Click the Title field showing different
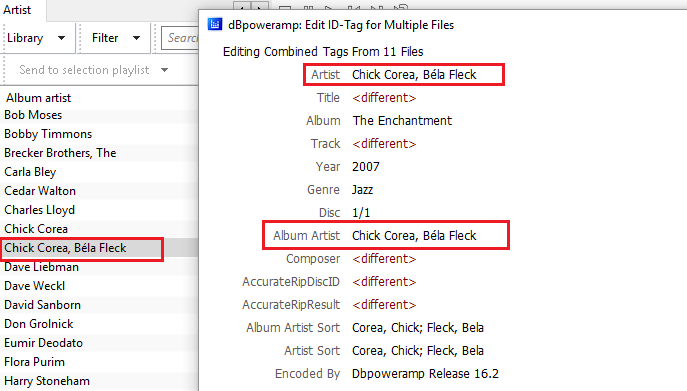 tap(384, 98)
